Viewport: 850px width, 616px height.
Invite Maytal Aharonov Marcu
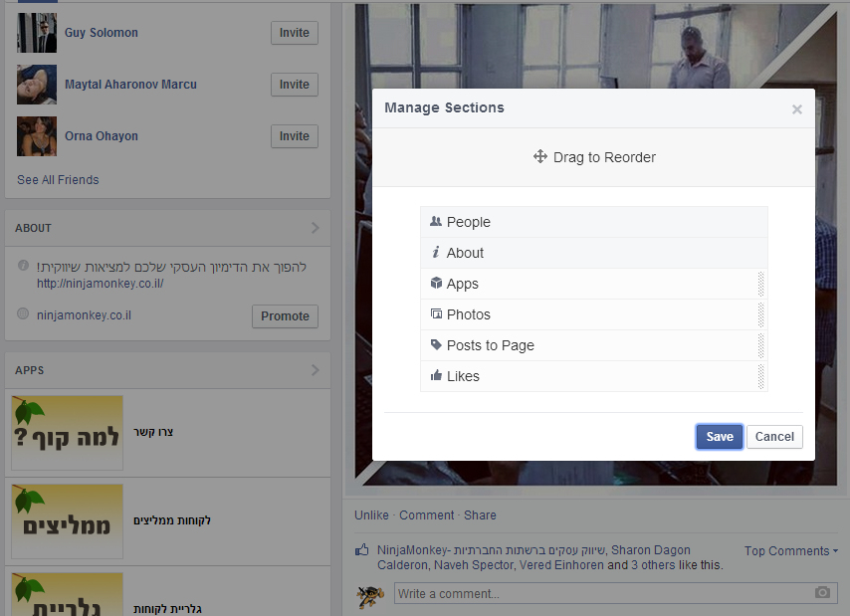(x=295, y=85)
